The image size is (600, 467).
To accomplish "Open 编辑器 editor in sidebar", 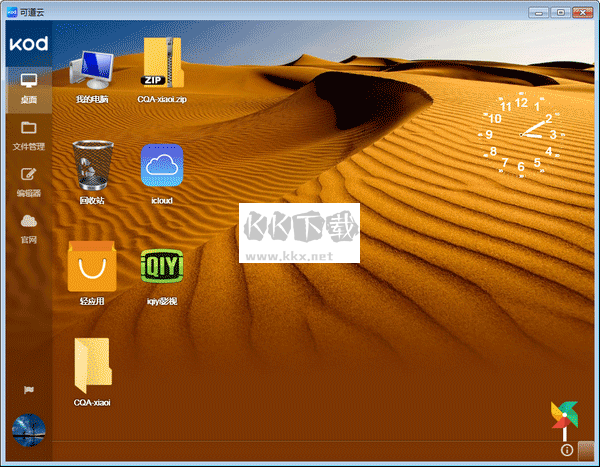I will [29, 183].
